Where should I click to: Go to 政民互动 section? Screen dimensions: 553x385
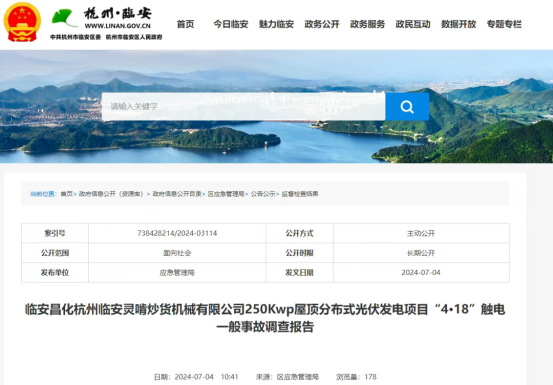(x=413, y=24)
